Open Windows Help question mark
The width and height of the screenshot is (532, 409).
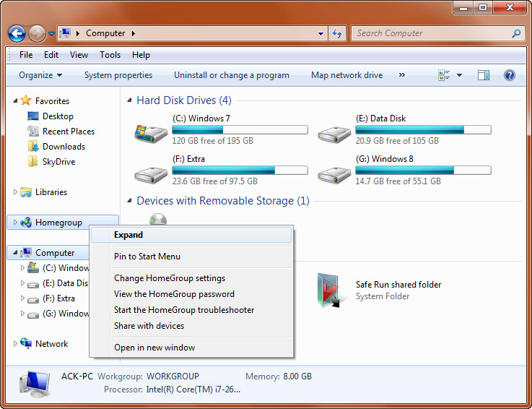[x=510, y=75]
